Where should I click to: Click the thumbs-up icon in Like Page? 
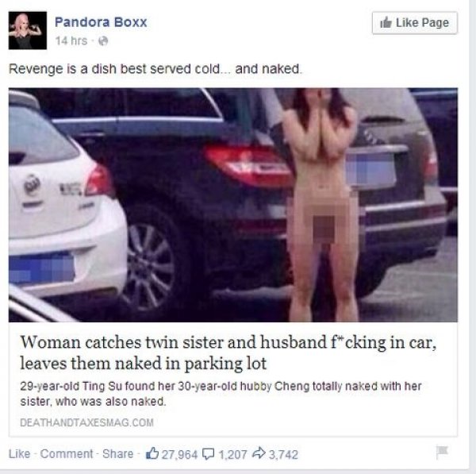[386, 22]
